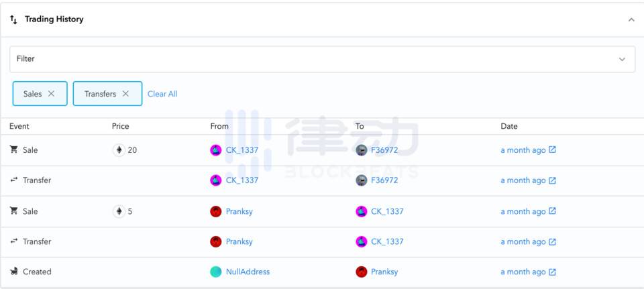
Task: Open NullAddress profile link
Action: pos(248,272)
